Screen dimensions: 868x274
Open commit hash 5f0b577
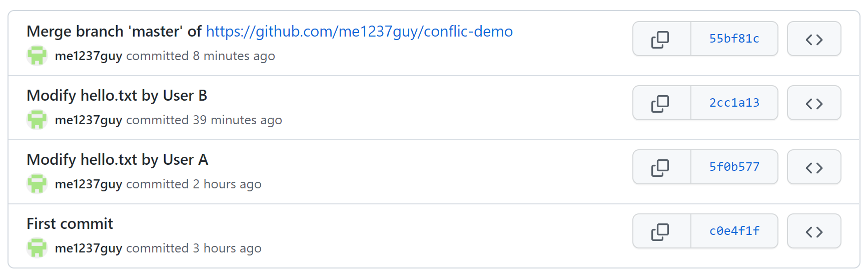734,167
